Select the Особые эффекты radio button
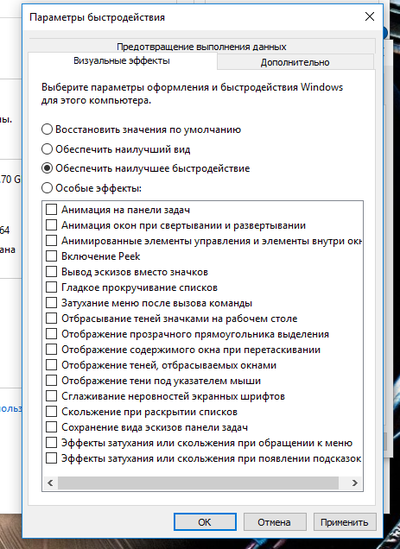The width and height of the screenshot is (400, 549). tap(47, 188)
